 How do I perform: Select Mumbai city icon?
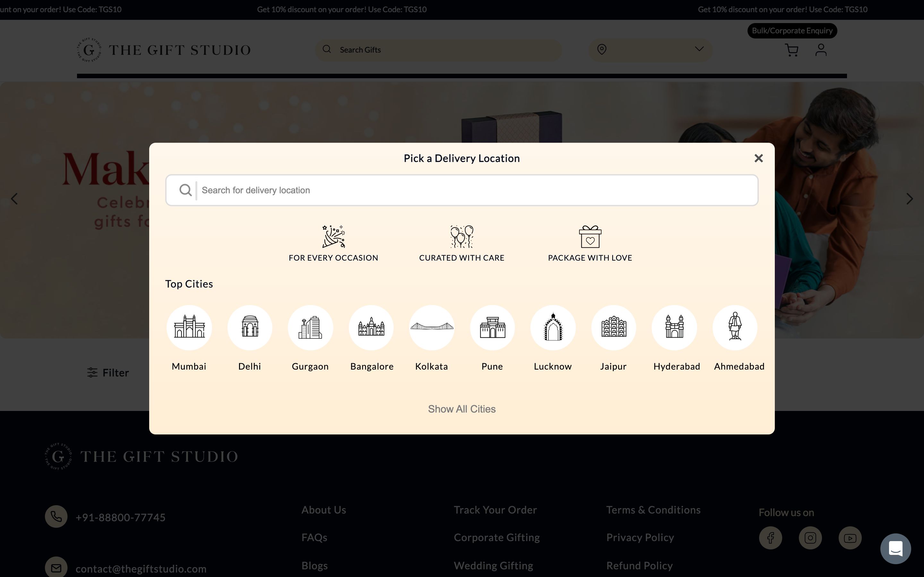coord(189,327)
